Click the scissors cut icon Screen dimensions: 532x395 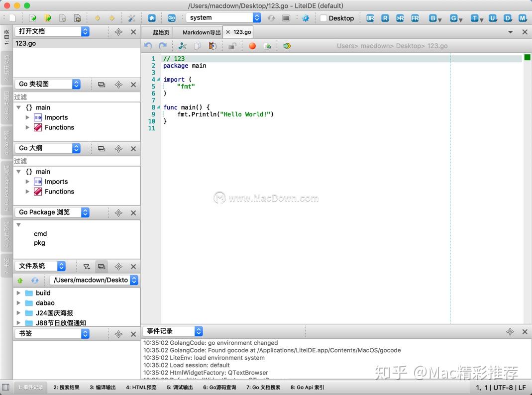click(x=183, y=46)
